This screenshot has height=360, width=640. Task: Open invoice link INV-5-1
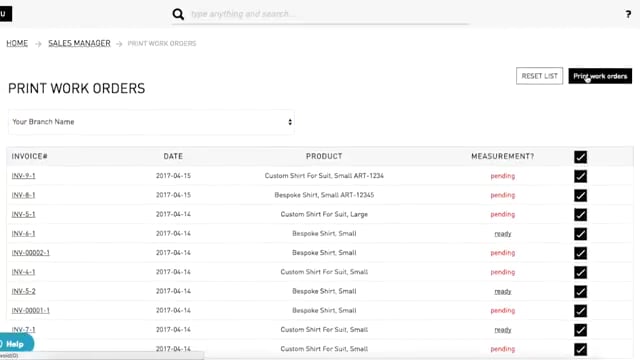[23, 214]
